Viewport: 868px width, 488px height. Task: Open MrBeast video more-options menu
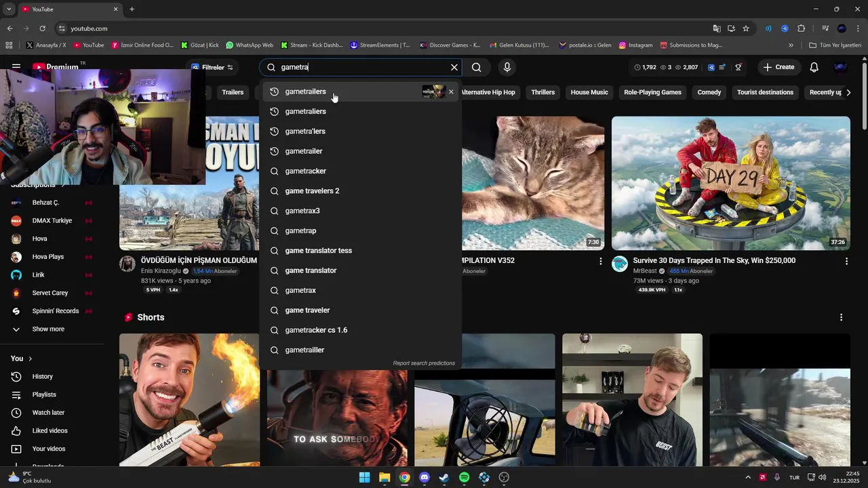[846, 261]
